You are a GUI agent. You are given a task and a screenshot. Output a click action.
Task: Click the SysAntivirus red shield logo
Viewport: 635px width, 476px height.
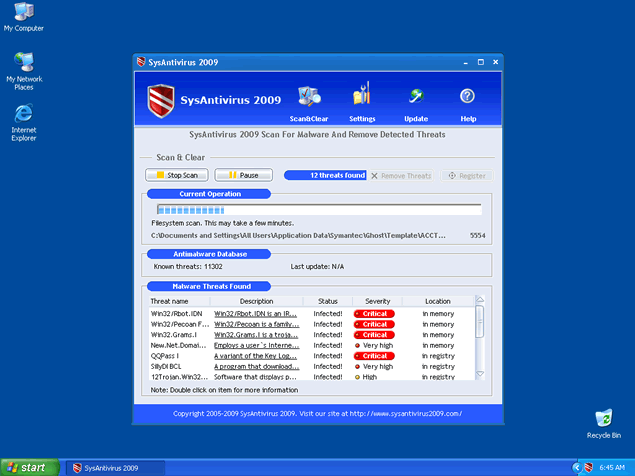click(160, 101)
